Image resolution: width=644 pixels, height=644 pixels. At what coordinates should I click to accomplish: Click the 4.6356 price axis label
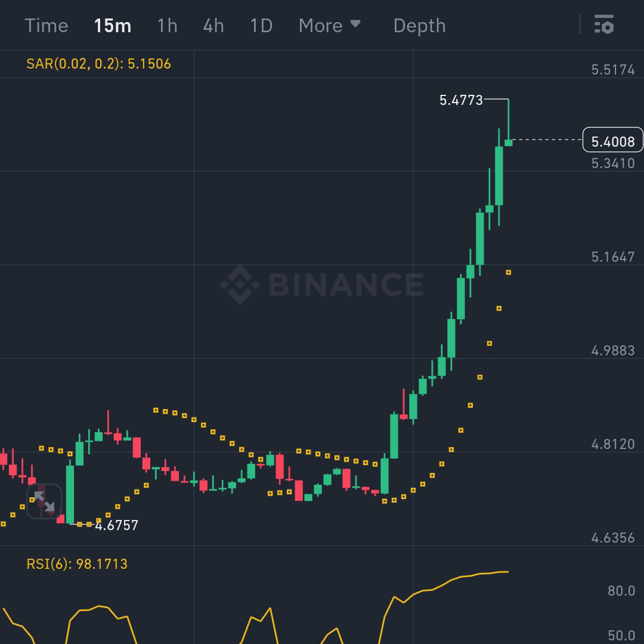(613, 538)
